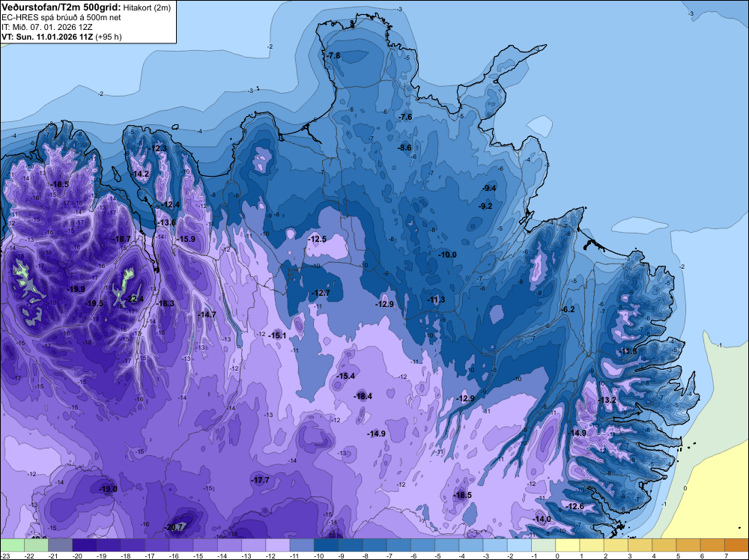Select the -14.7 temperature value
Screen dimensions: 749x560
click(x=207, y=314)
